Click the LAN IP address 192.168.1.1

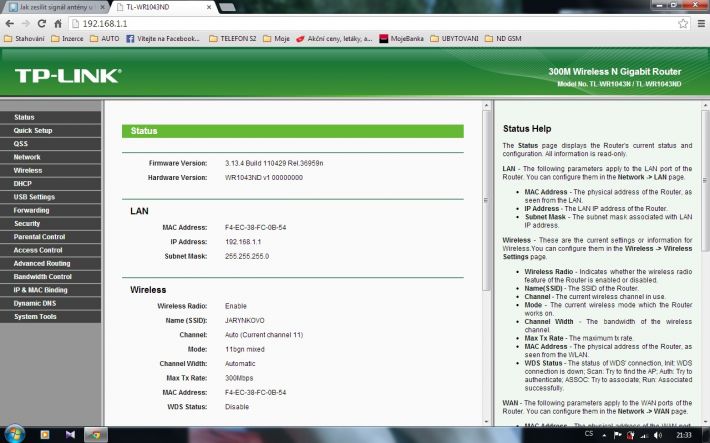point(243,242)
